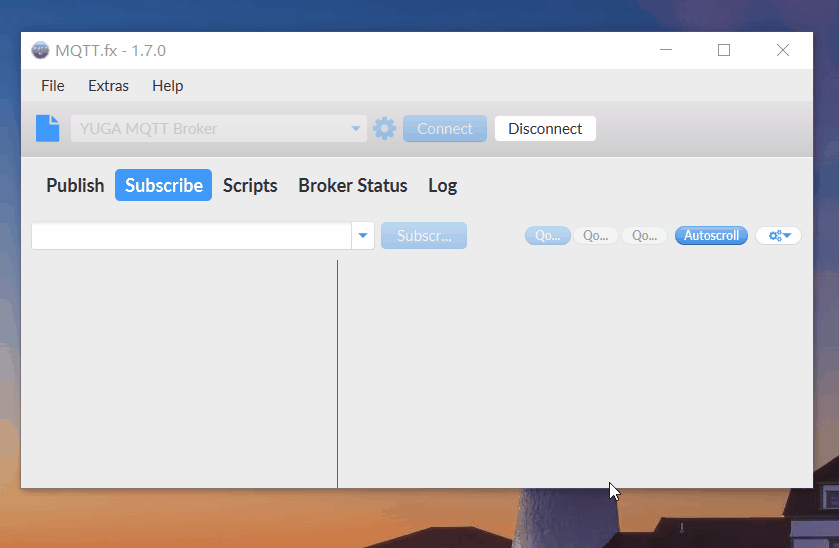
Task: Switch to the Scripts tab
Action: (250, 185)
